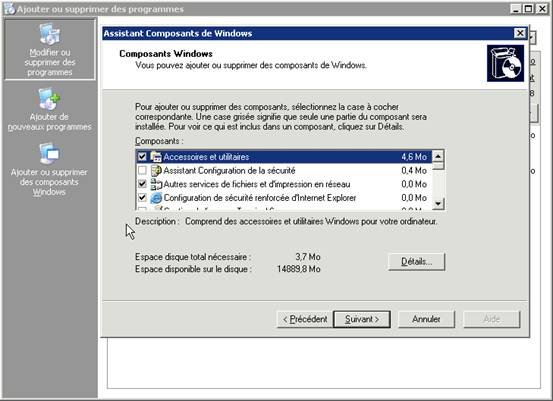This screenshot has height=401, width=553.
Task: Click the 4,6 Mo size value
Action: click(414, 157)
